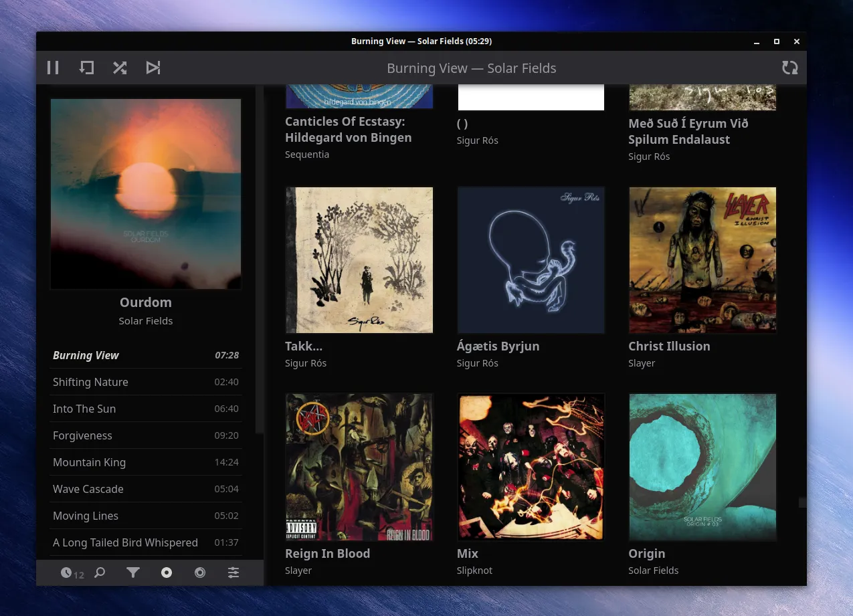Open the equalizer settings
Image resolution: width=853 pixels, height=616 pixels.
click(x=233, y=573)
